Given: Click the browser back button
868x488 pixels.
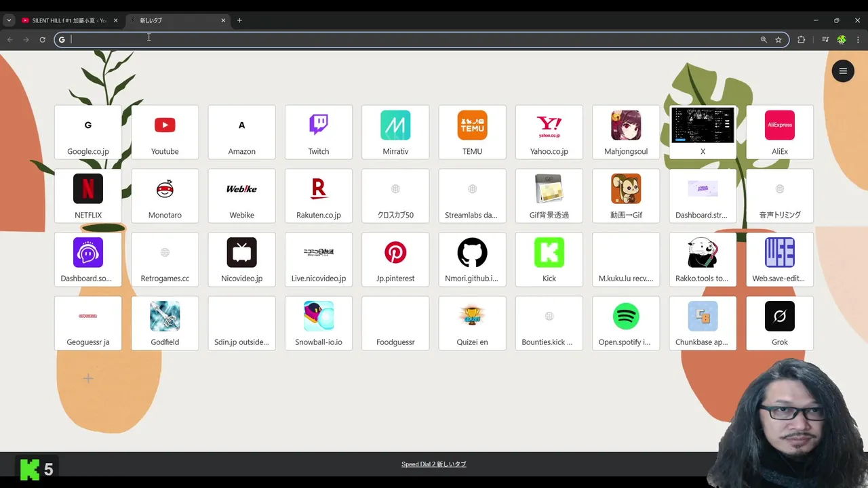Looking at the screenshot, I should 10,39.
